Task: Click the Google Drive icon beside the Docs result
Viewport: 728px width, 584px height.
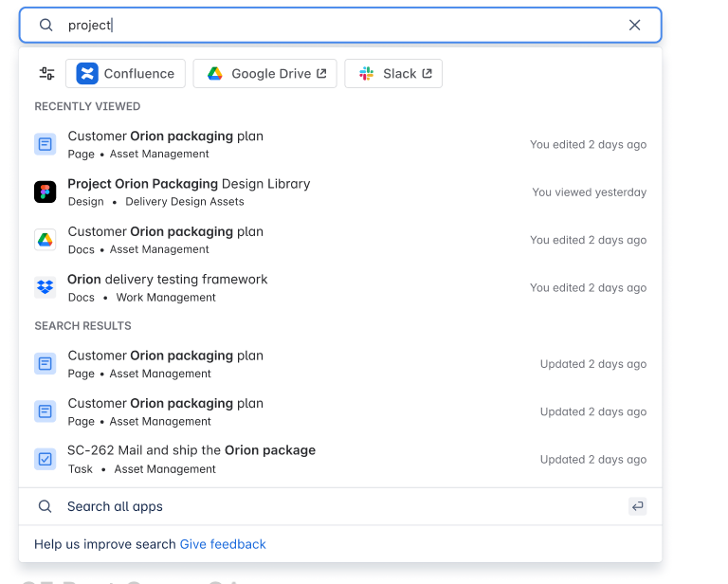Action: pyautogui.click(x=45, y=240)
